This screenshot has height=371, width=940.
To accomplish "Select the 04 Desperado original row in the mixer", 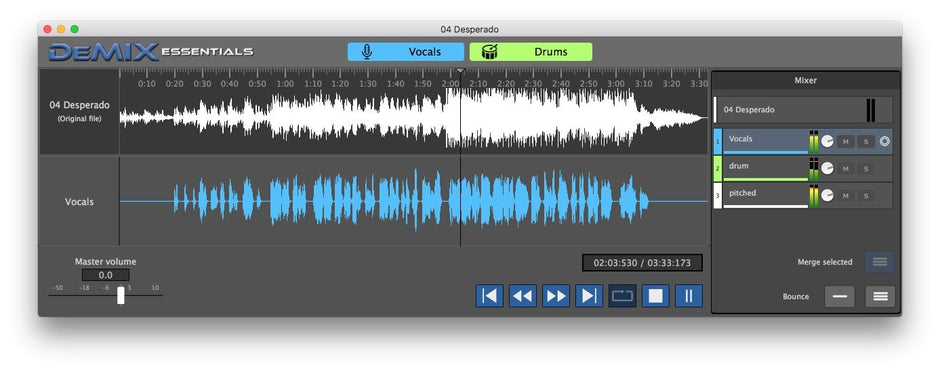I will point(803,110).
